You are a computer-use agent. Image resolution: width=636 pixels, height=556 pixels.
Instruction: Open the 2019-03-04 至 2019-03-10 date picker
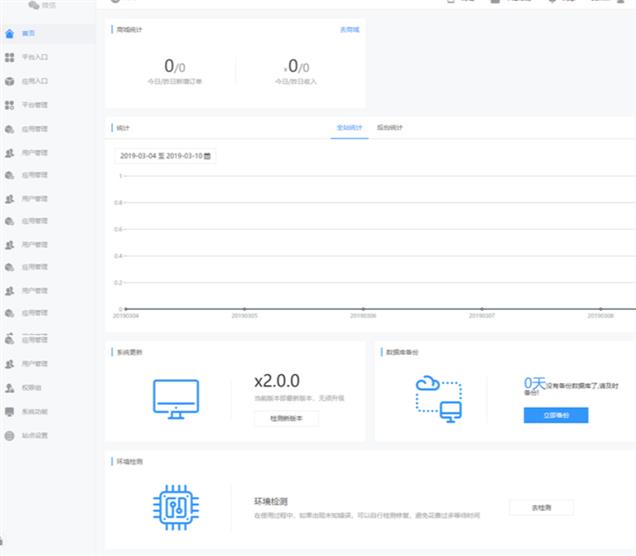pos(162,156)
